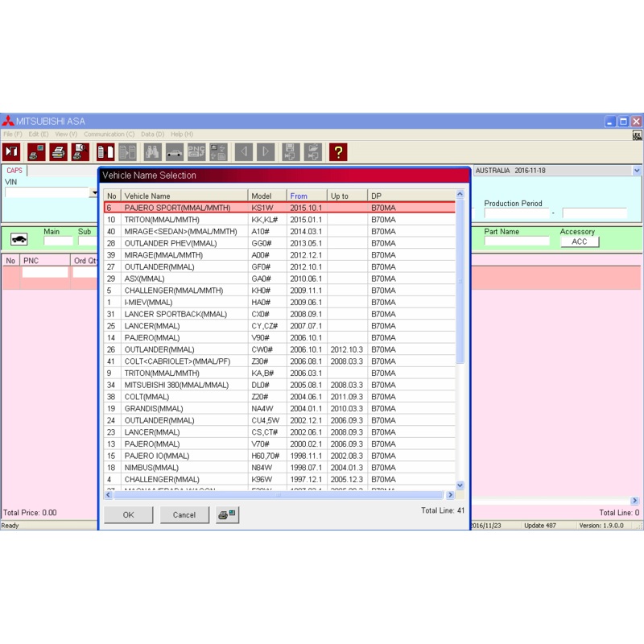Screen dimensions: 644x644
Task: Click the Main group input field
Action: click(58, 241)
